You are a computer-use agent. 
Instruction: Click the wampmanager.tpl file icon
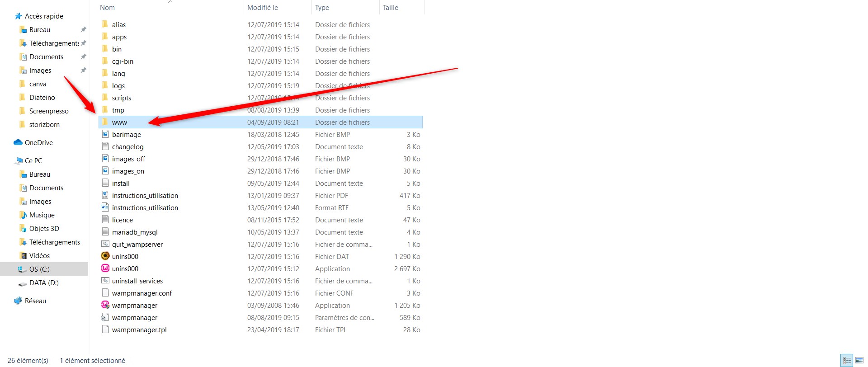pyautogui.click(x=105, y=329)
